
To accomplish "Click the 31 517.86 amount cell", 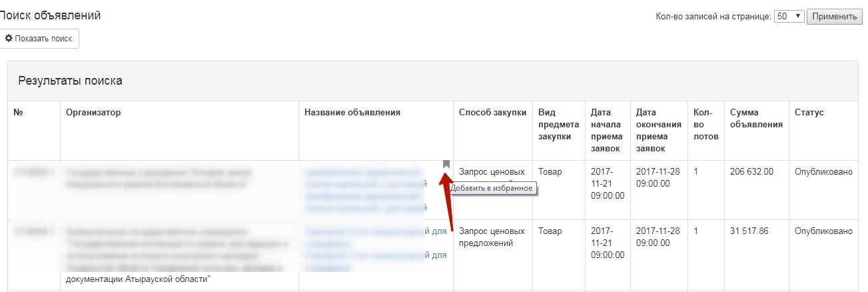I will (x=749, y=231).
